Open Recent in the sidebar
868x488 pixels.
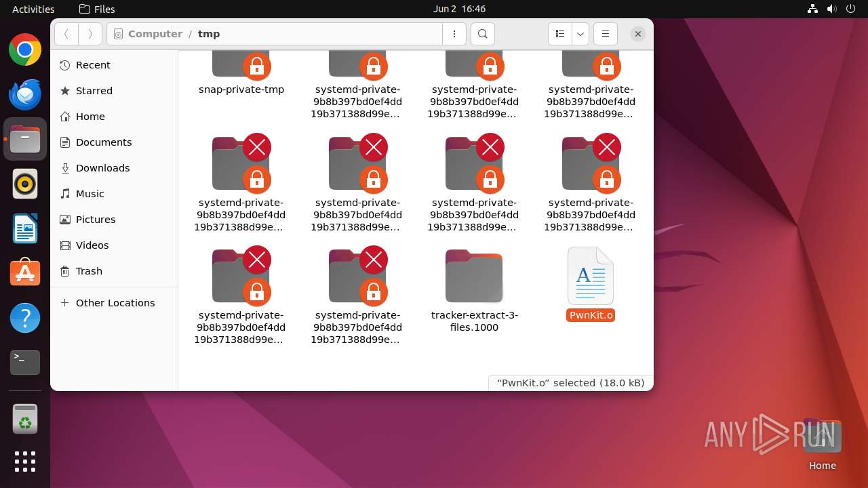114,65
